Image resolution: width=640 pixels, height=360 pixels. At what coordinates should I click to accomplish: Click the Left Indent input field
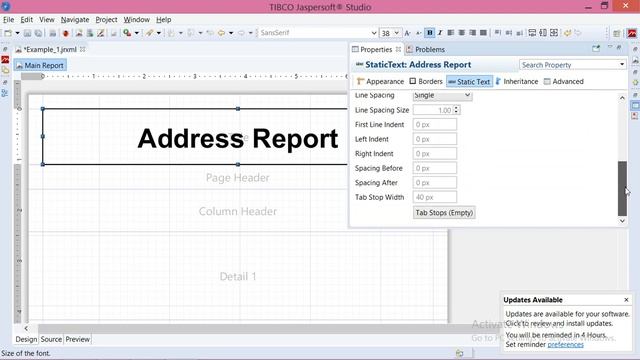pyautogui.click(x=434, y=139)
